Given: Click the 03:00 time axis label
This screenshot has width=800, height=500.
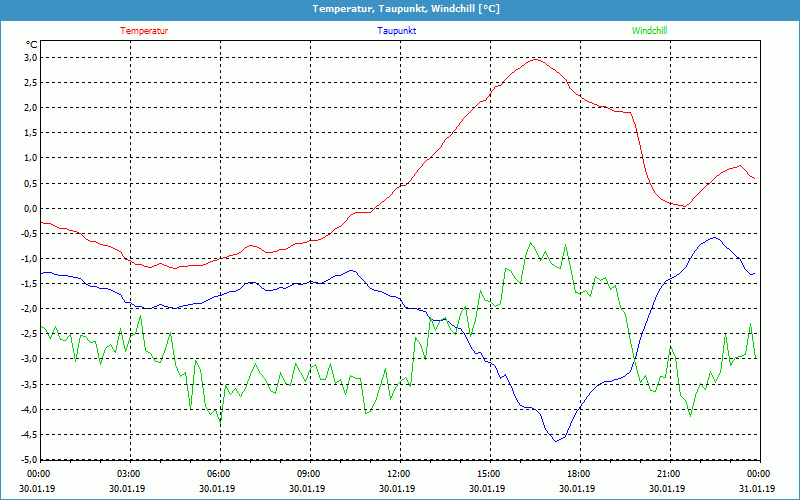Looking at the screenshot, I should [131, 474].
